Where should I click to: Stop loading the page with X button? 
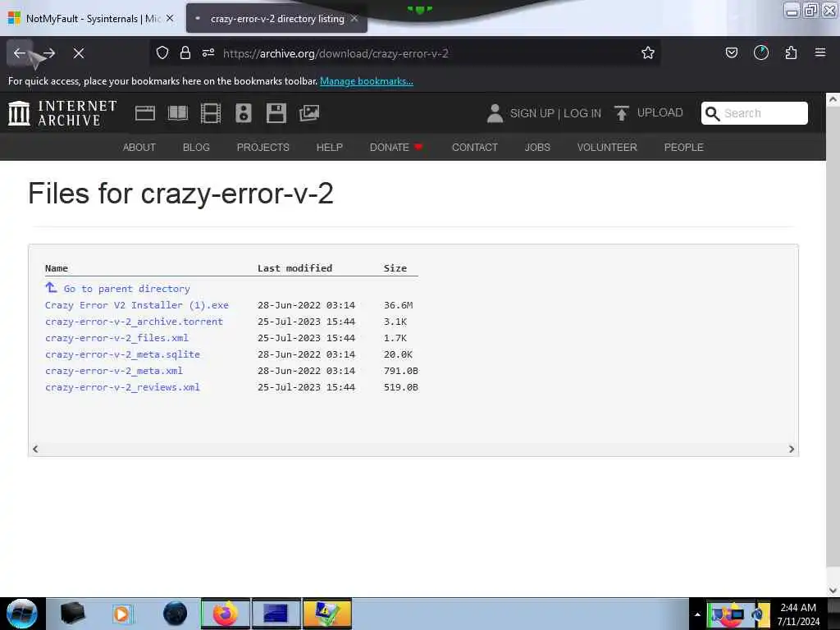coord(79,53)
